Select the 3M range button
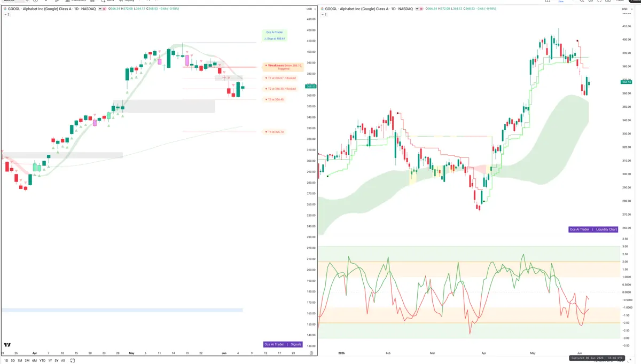This screenshot has height=364, width=641. [27, 361]
